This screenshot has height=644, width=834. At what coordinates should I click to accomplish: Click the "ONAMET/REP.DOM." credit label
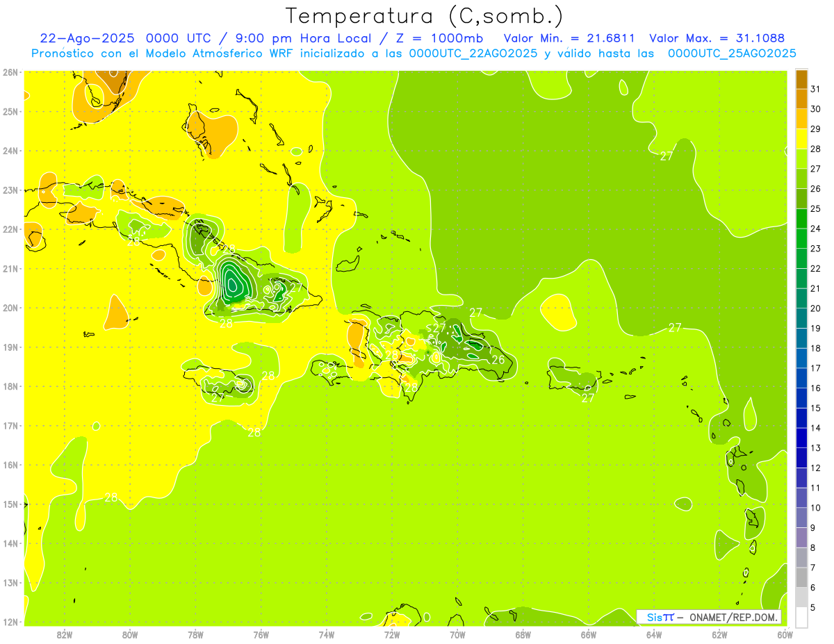tap(733, 617)
